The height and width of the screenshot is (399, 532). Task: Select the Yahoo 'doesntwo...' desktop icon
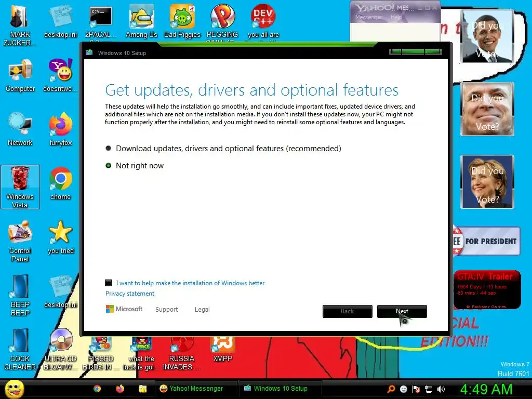tap(60, 76)
